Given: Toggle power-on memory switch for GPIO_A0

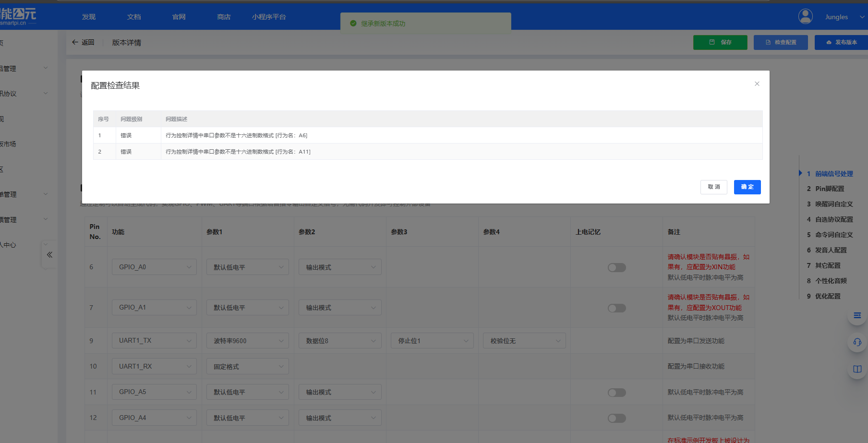Looking at the screenshot, I should coord(616,267).
